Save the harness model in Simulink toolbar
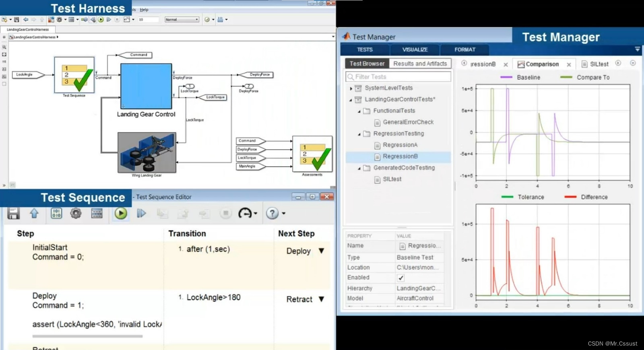The image size is (644, 350). [17, 19]
